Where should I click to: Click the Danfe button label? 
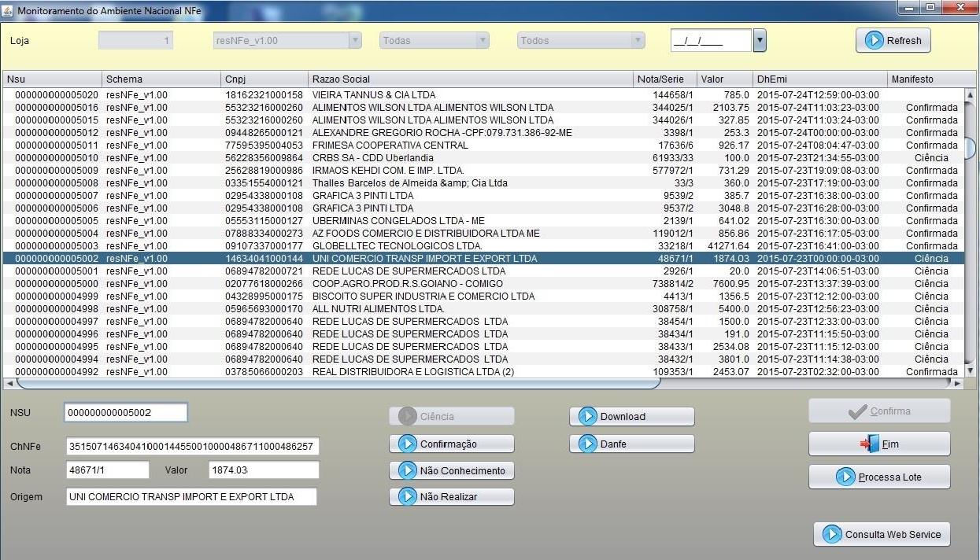[x=613, y=444]
